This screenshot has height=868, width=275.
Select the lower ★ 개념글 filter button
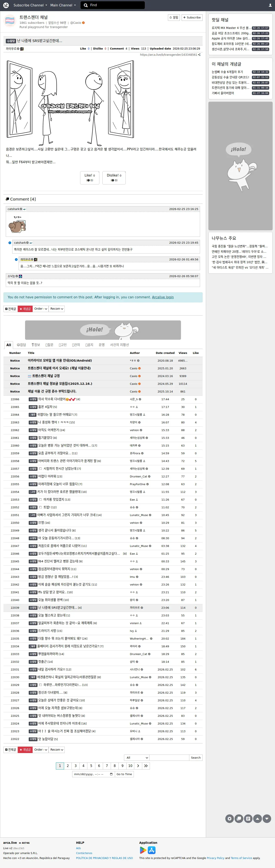click(x=25, y=749)
